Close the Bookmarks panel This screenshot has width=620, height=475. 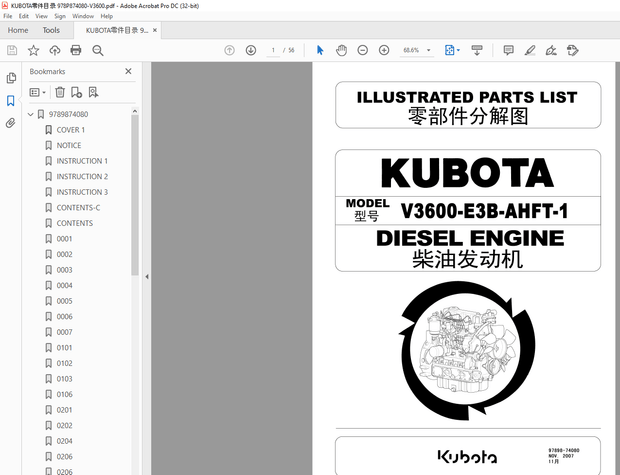(128, 71)
